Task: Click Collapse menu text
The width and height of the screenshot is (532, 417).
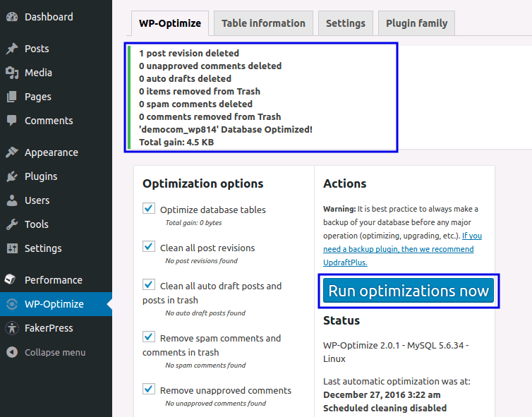Action: point(55,353)
